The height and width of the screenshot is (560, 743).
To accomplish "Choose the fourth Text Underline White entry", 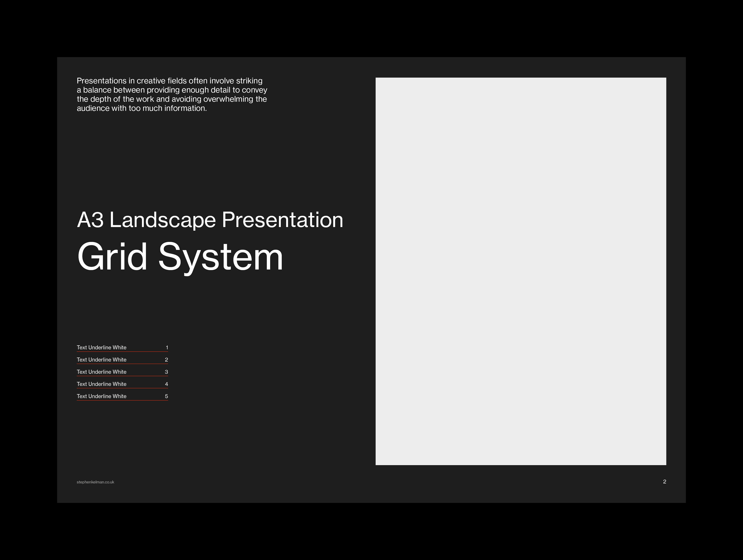I will pyautogui.click(x=101, y=384).
